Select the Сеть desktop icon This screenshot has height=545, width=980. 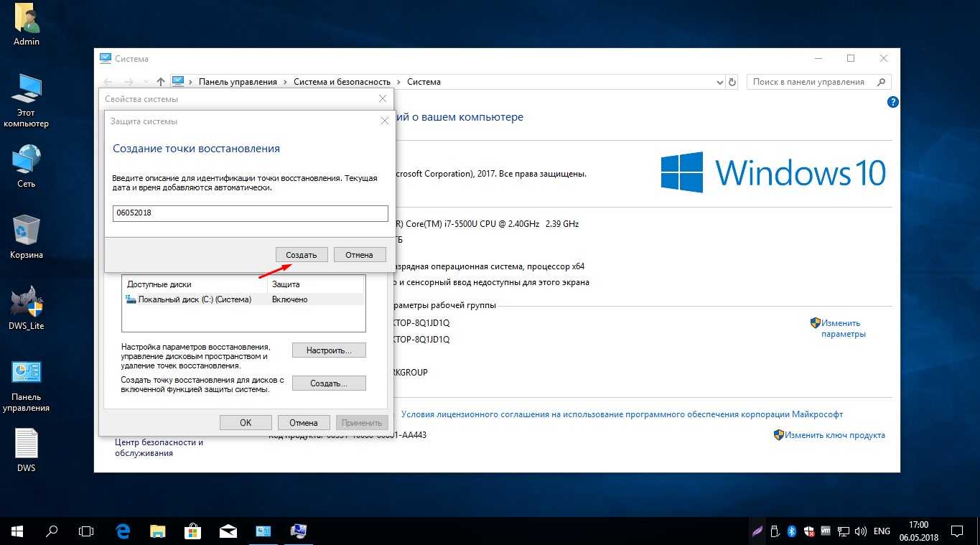pos(27,167)
